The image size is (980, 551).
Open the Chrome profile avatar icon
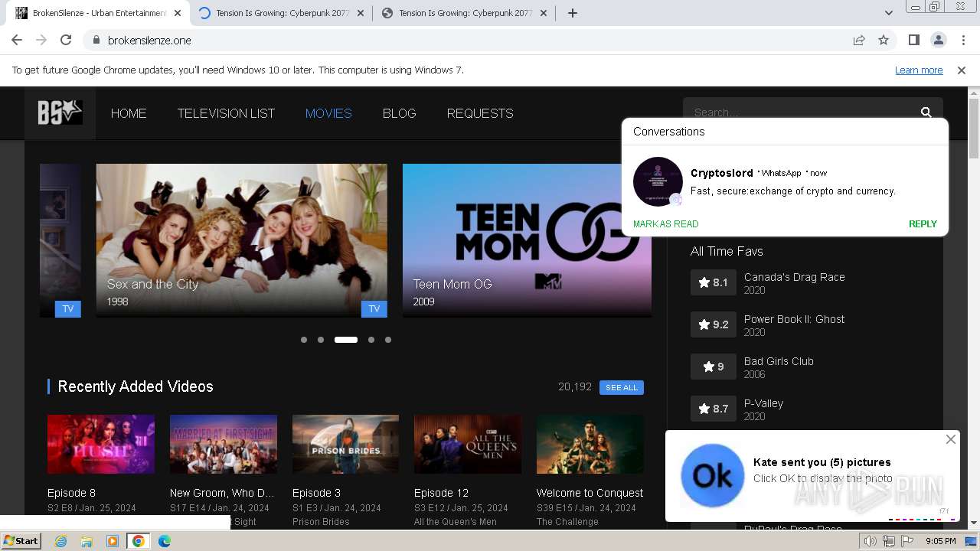(938, 40)
